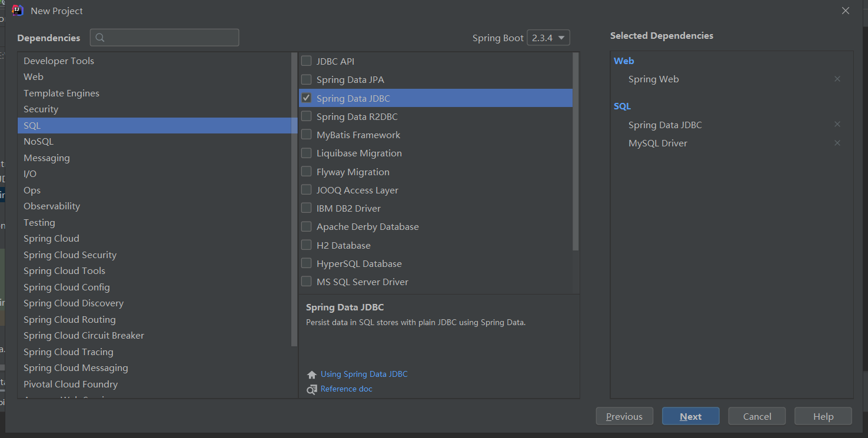
Task: Select the Ops category
Action: 154,190
